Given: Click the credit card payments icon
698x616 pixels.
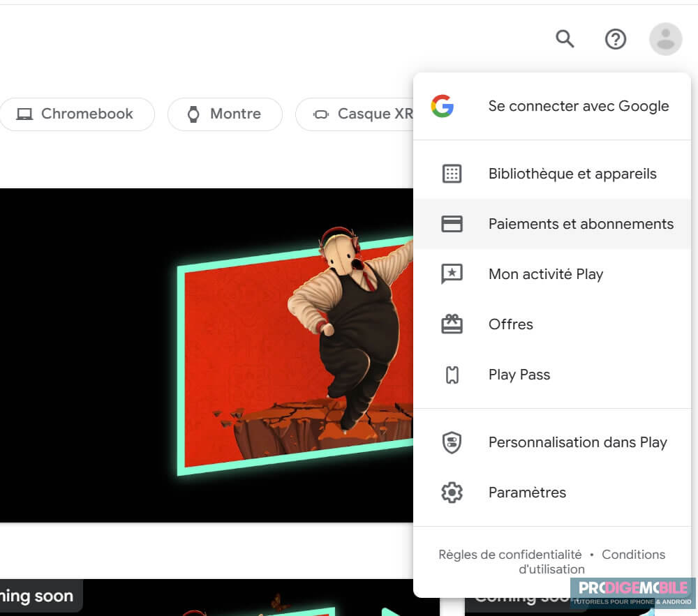Looking at the screenshot, I should pyautogui.click(x=452, y=224).
